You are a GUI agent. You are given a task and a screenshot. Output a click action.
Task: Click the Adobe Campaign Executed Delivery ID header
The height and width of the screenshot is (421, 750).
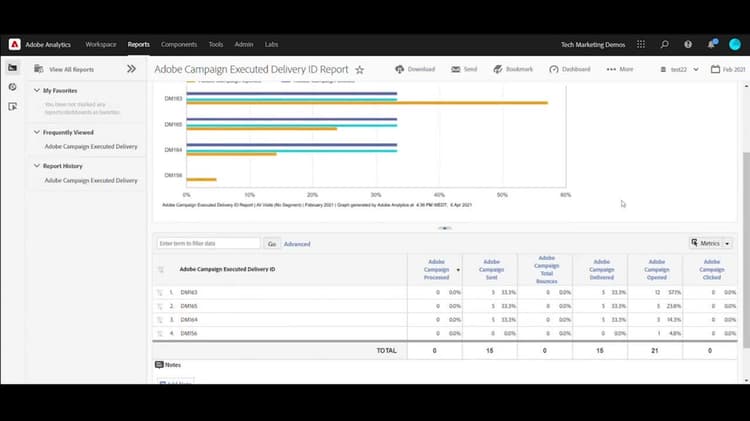[227, 269]
